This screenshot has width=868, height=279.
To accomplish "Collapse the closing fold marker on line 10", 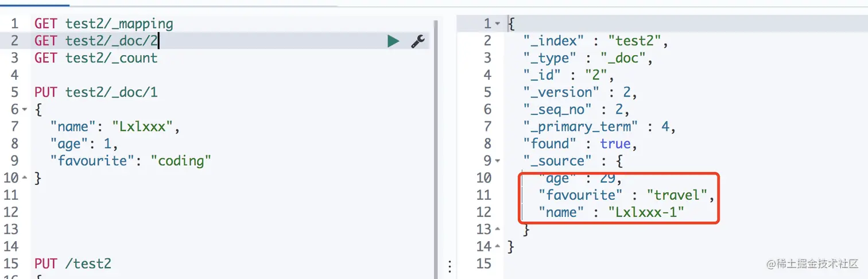I will click(x=25, y=178).
